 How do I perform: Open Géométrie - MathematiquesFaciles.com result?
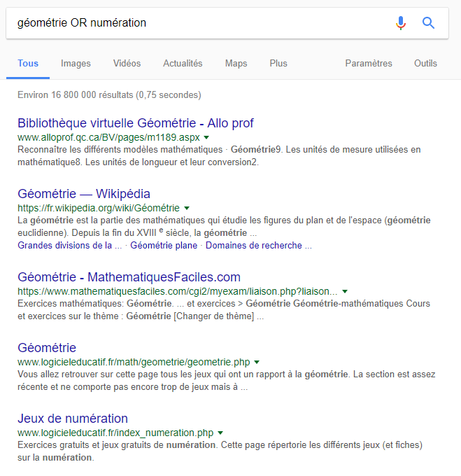click(129, 277)
